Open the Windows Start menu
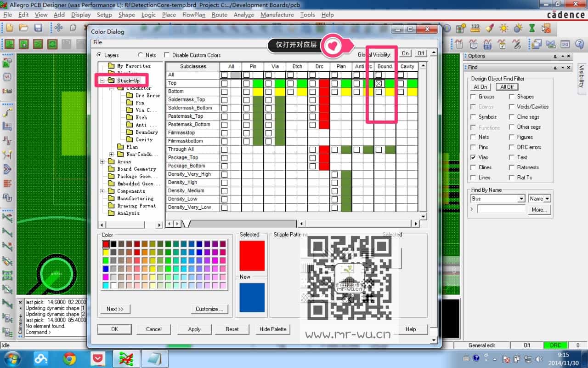 point(12,358)
